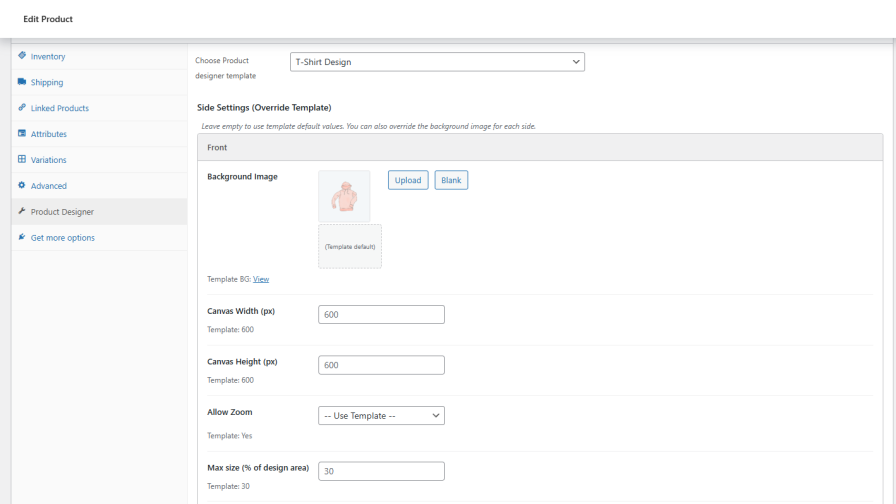Image resolution: width=896 pixels, height=504 pixels.
Task: Open the Variations tab
Action: tap(49, 160)
